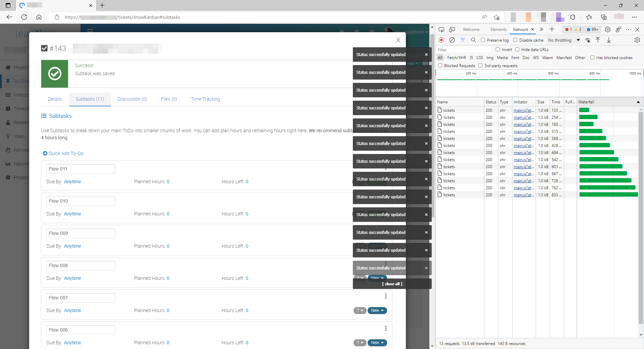Enable Hide data URLs filtering
The width and height of the screenshot is (644, 349).
coord(518,49)
